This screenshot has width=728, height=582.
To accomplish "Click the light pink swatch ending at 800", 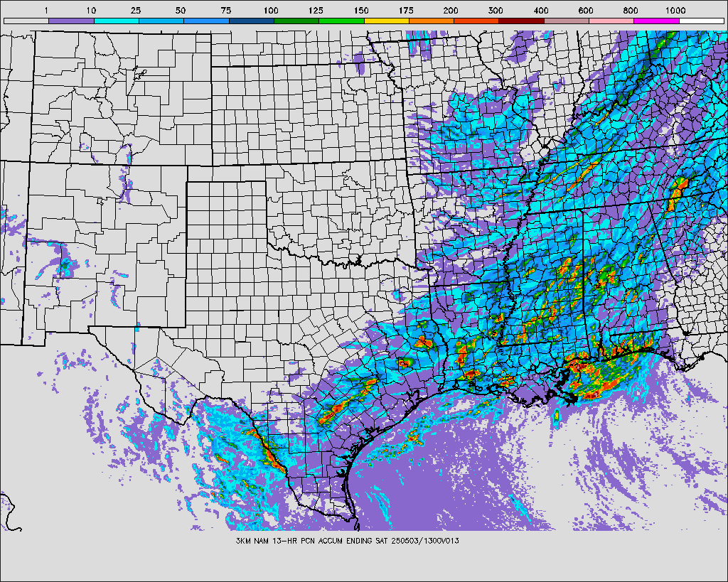I will (612, 21).
